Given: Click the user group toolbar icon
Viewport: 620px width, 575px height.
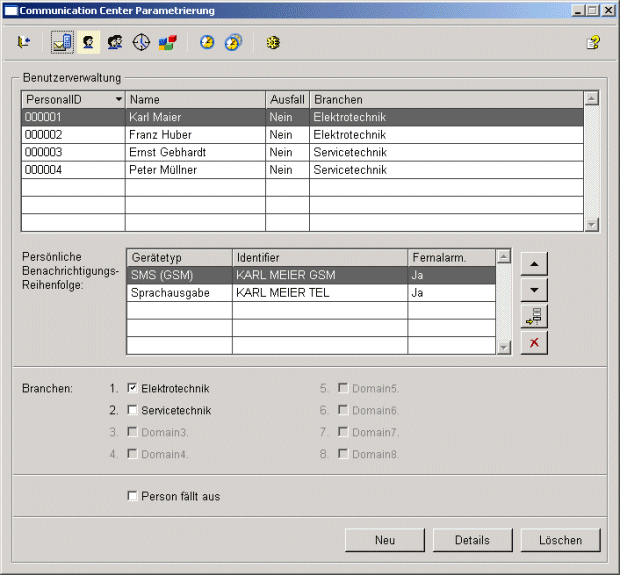Looking at the screenshot, I should (115, 43).
